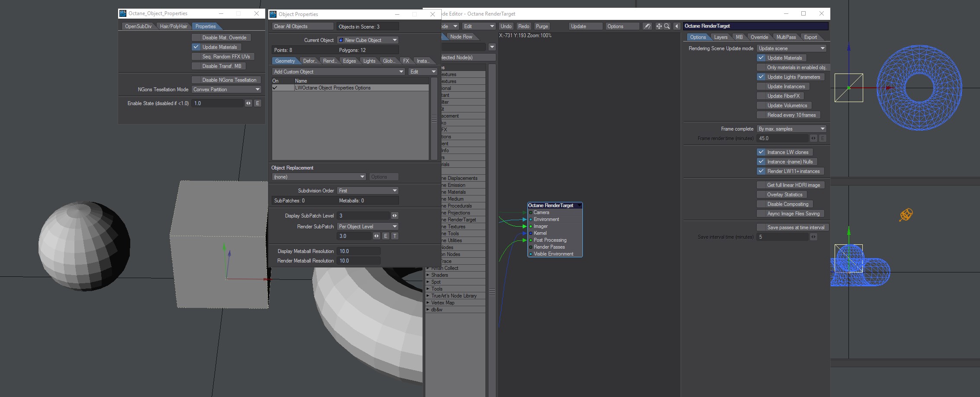Toggle Disable Transf. MB option
Screen dimensions: 980x397
tap(218, 66)
